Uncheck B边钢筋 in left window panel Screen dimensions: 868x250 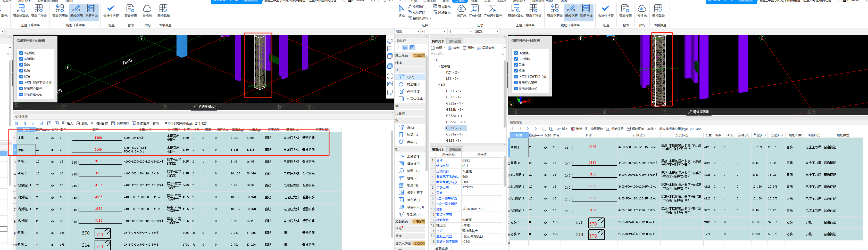(x=21, y=59)
